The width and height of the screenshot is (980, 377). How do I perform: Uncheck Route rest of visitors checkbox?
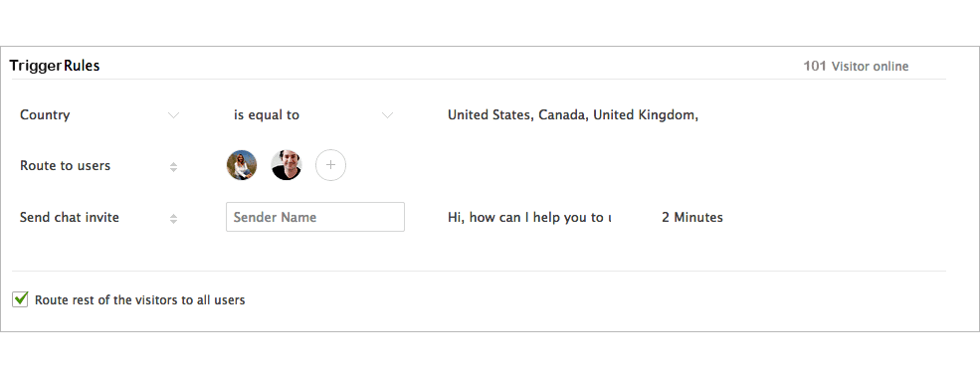(x=20, y=299)
